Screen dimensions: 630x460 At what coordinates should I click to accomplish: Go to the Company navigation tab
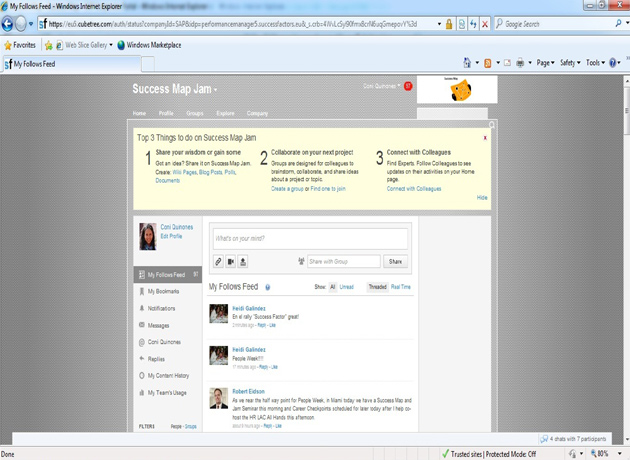coord(257,113)
